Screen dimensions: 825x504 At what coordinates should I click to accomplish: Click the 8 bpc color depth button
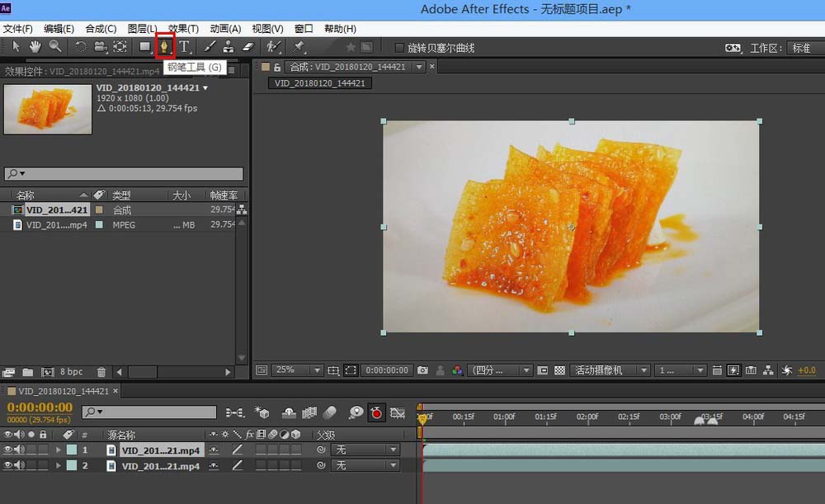point(71,372)
